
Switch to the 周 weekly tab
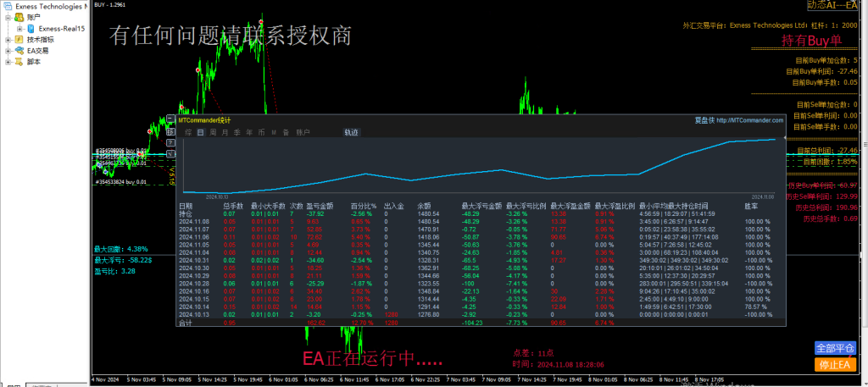tap(213, 132)
